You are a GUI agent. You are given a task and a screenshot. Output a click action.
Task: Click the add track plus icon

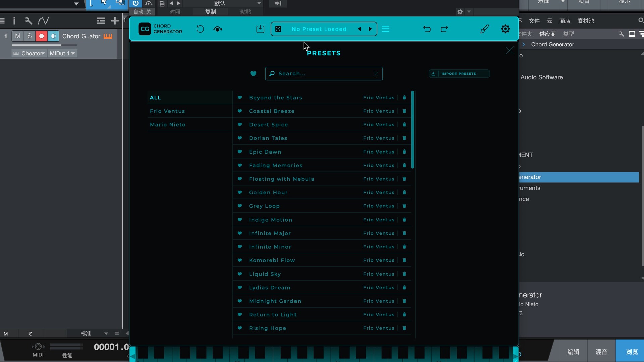pos(115,21)
